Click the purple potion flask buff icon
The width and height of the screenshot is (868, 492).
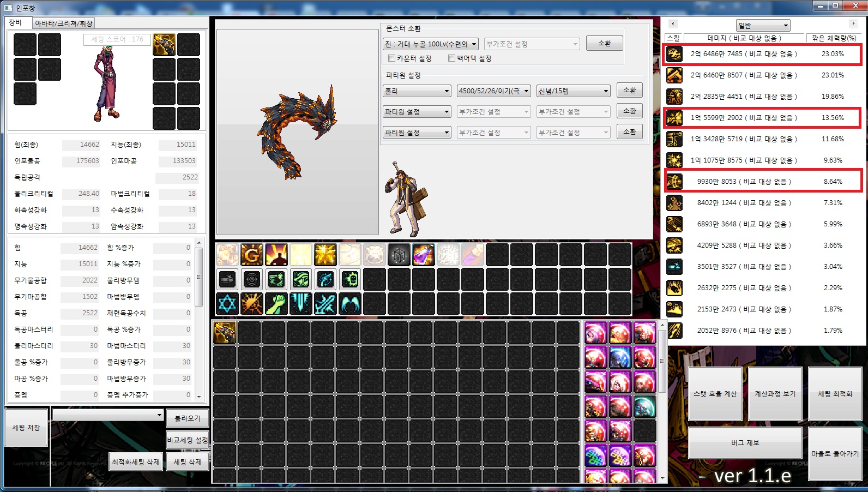pyautogui.click(x=424, y=255)
